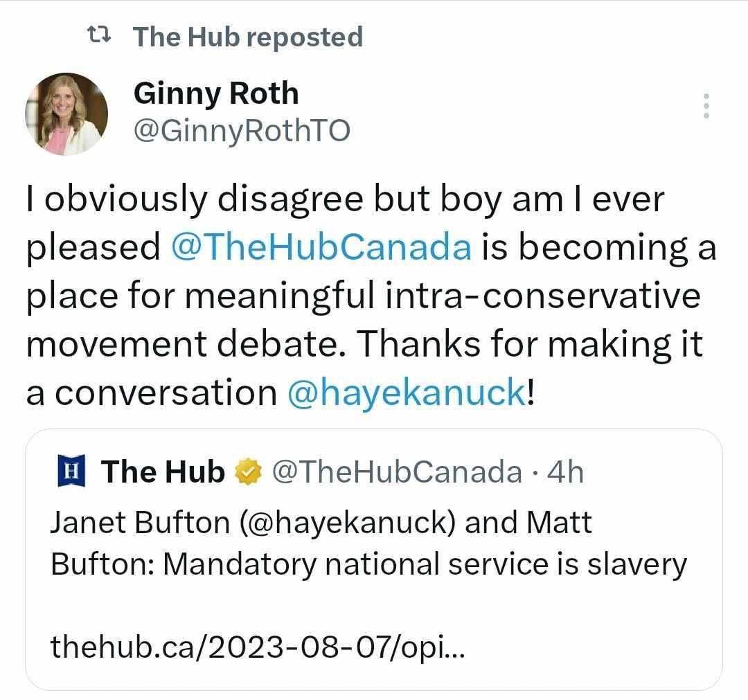Click "The Hub" name in quoted post
The height and width of the screenshot is (700, 748).
pyautogui.click(x=163, y=472)
